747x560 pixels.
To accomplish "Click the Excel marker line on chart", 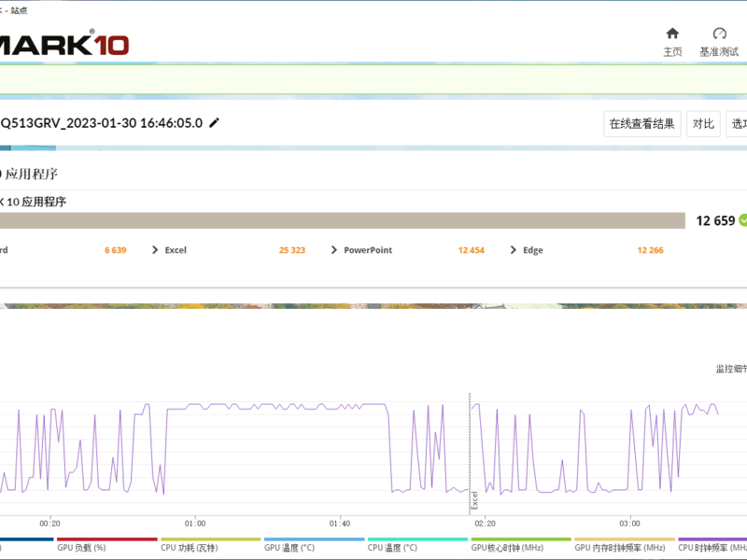I will click(470, 454).
